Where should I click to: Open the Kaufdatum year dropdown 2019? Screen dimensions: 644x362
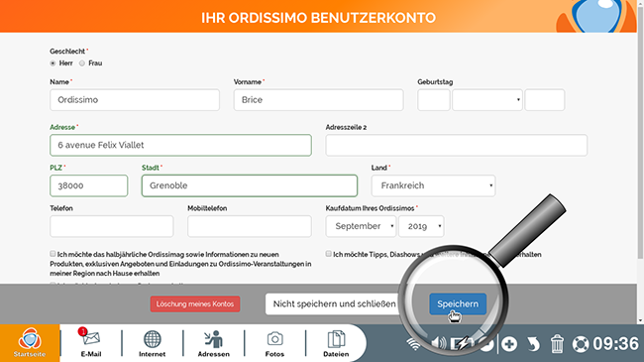tap(421, 226)
